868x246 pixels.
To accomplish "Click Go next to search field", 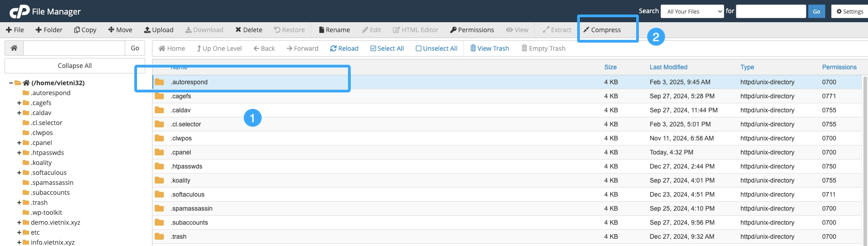I will pyautogui.click(x=816, y=11).
